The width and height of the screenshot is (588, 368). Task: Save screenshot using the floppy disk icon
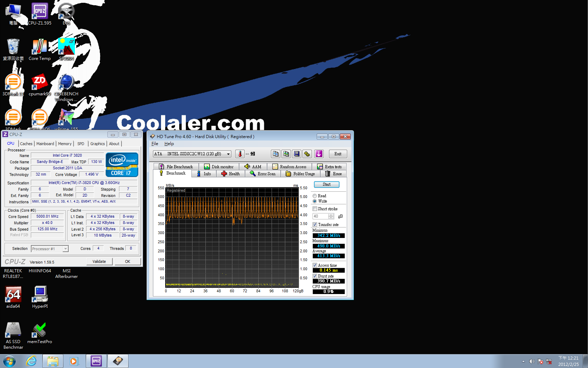[x=297, y=154]
